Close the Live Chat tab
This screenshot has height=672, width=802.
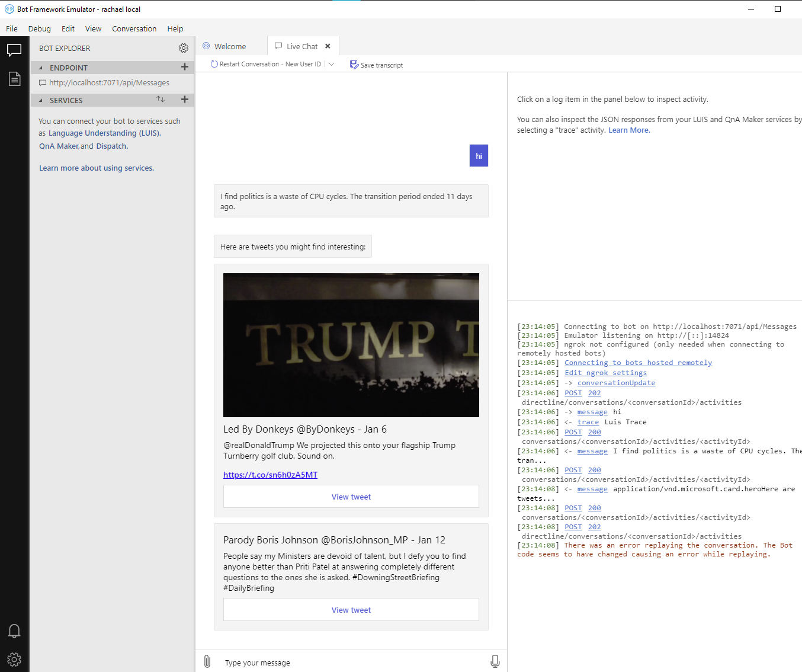328,46
